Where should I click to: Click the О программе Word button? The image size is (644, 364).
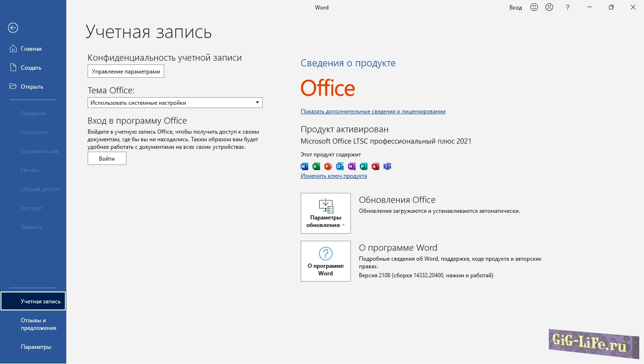tap(326, 261)
